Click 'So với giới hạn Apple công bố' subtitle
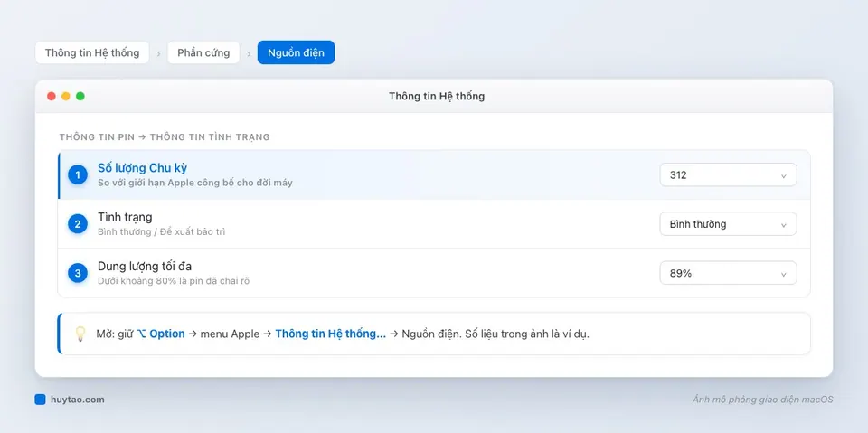Screen dimensions: 868x433 195,183
